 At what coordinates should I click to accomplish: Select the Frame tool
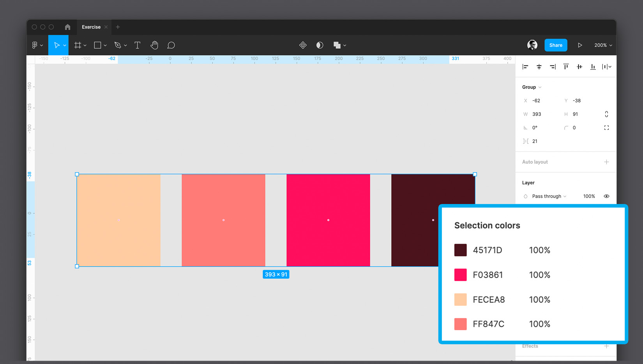tap(78, 45)
